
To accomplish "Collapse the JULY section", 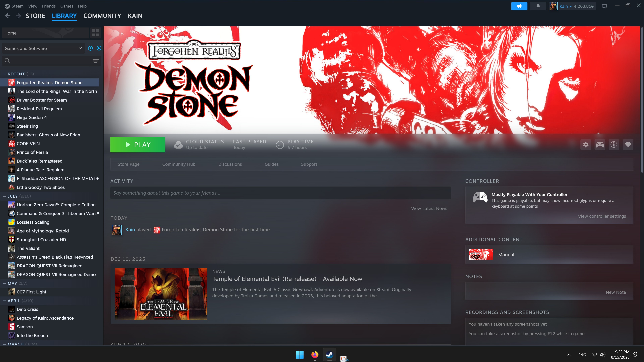I will (4, 196).
